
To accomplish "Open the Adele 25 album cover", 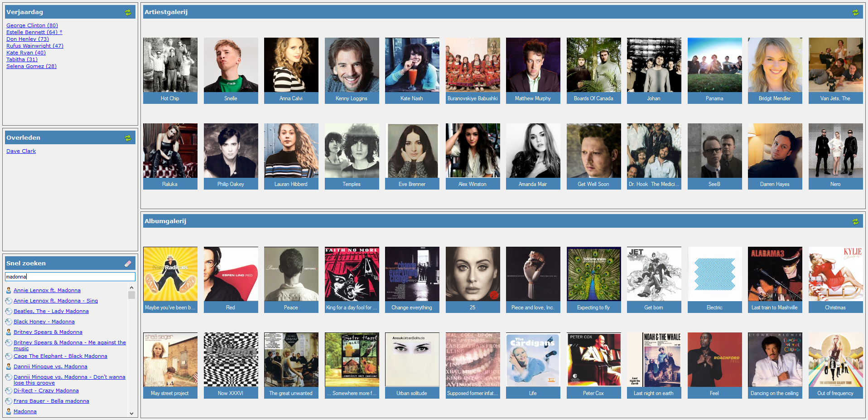I will pos(473,280).
